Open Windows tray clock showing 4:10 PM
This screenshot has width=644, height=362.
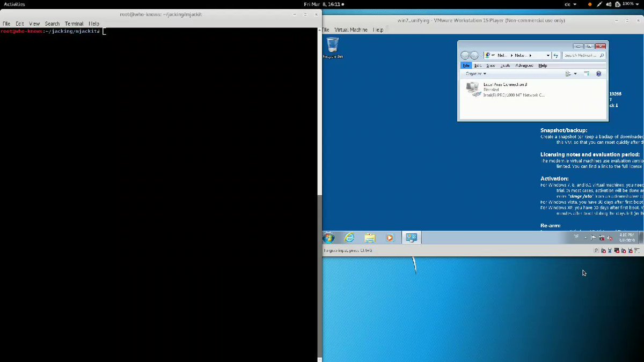coord(626,238)
